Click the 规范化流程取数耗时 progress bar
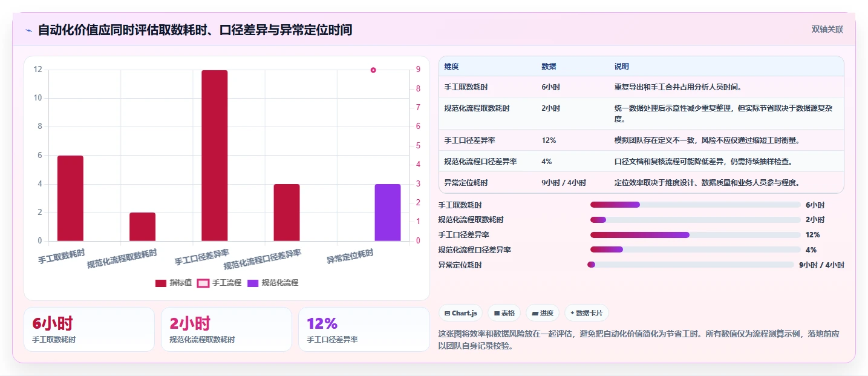 696,219
